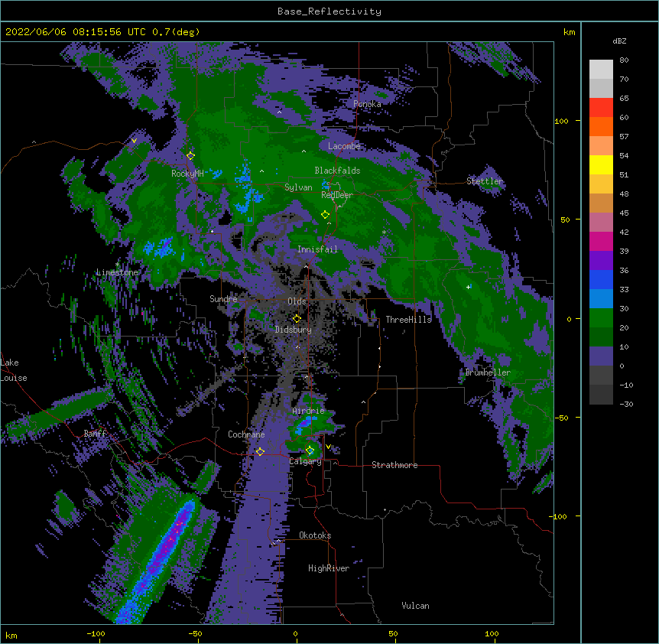Click the red 60-65 dBZ legend swatch

coord(601,108)
